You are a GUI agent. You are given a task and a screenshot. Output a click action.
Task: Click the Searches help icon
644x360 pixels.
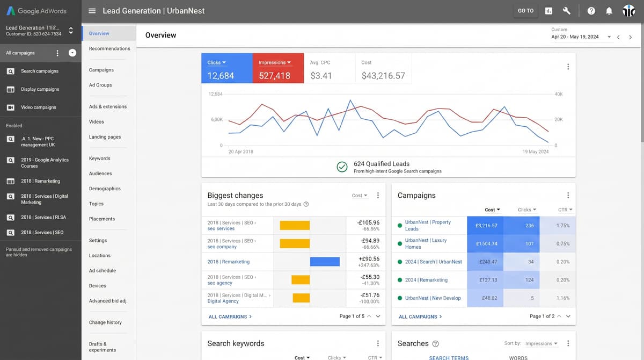coord(435,344)
